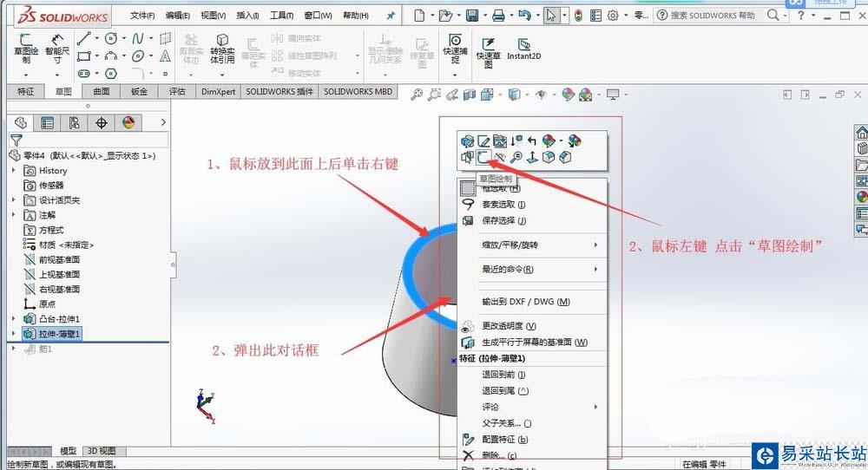Expand the History tree node

click(13, 171)
